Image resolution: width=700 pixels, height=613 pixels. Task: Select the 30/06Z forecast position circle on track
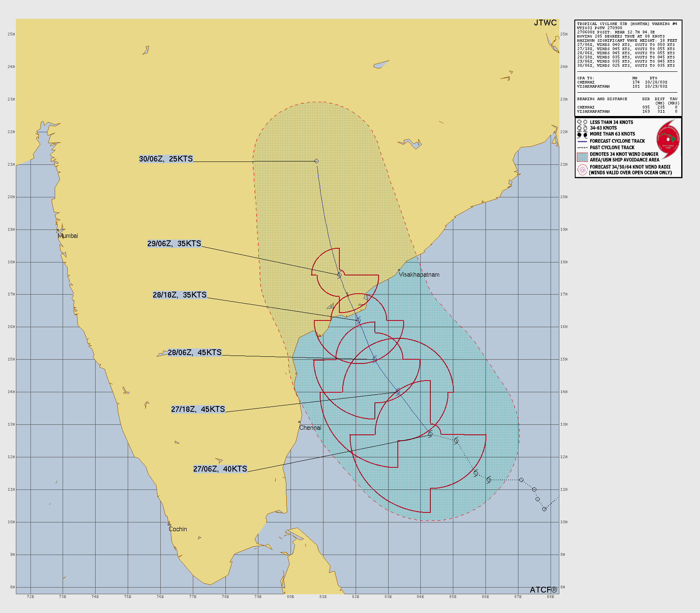tap(316, 161)
